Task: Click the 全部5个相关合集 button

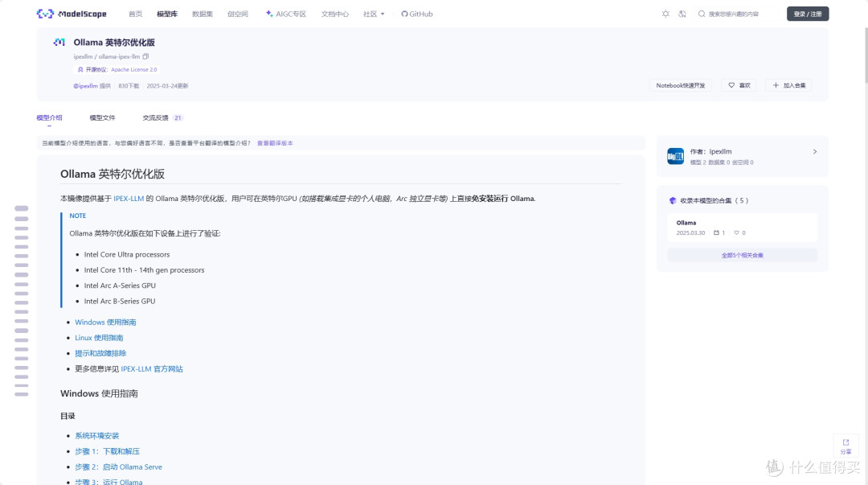Action: coord(743,255)
